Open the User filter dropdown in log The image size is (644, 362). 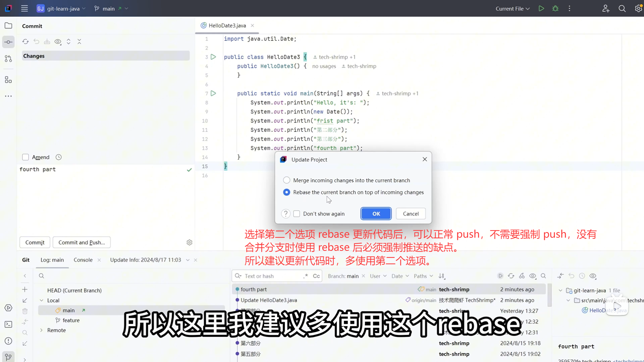click(x=378, y=276)
